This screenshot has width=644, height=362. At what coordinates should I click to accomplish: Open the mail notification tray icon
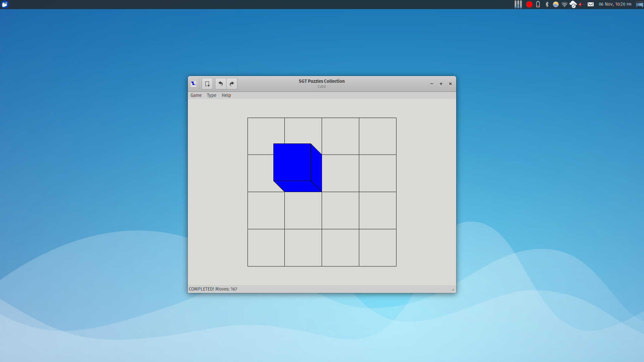591,5
